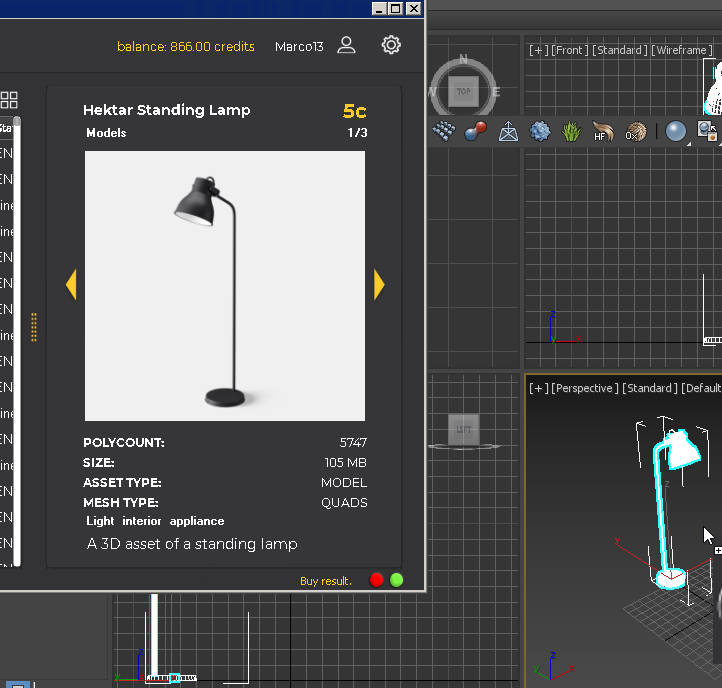Click the dotted panel splitter handle
722x688 pixels.
pyautogui.click(x=34, y=327)
